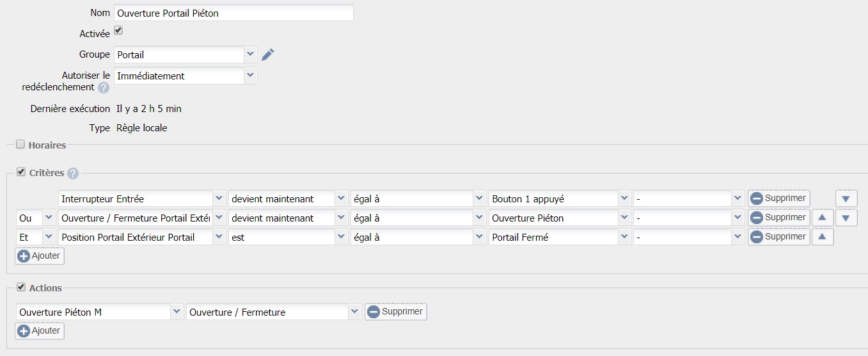Enable the Horaires section checkbox
Image resolution: width=868 pixels, height=356 pixels.
(x=20, y=145)
